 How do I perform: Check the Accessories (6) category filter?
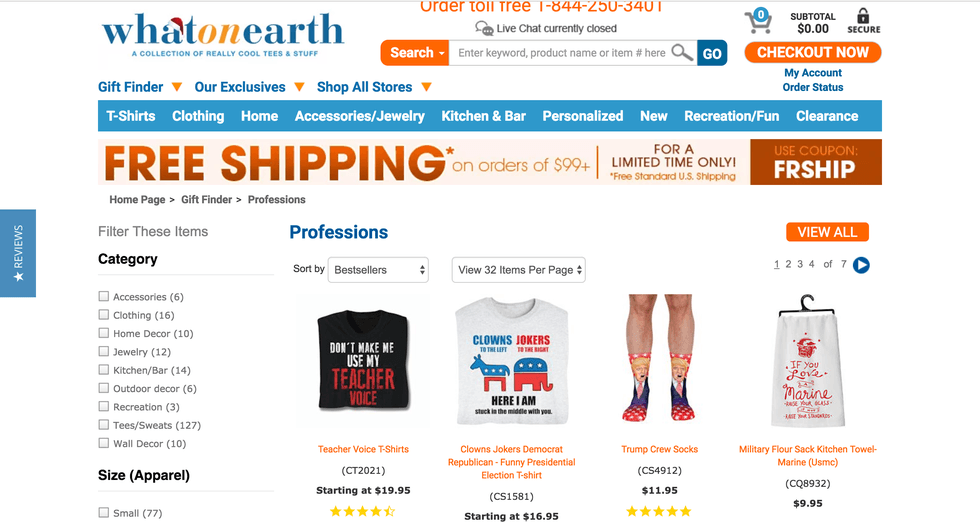tap(104, 296)
